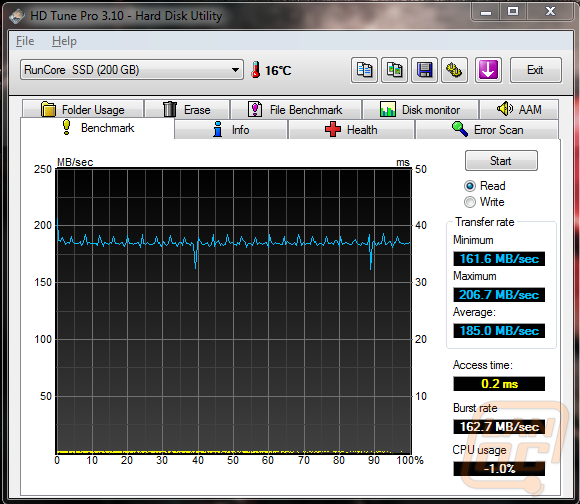
Task: Click the copy text to clipboard icon
Action: click(364, 70)
